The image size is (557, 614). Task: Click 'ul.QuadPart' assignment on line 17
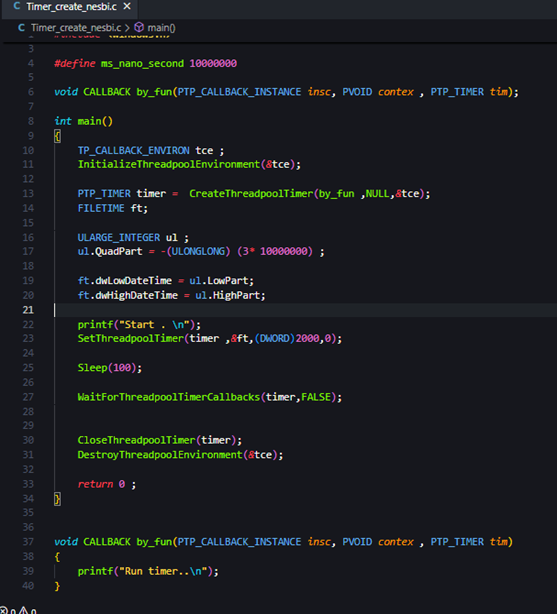click(110, 251)
